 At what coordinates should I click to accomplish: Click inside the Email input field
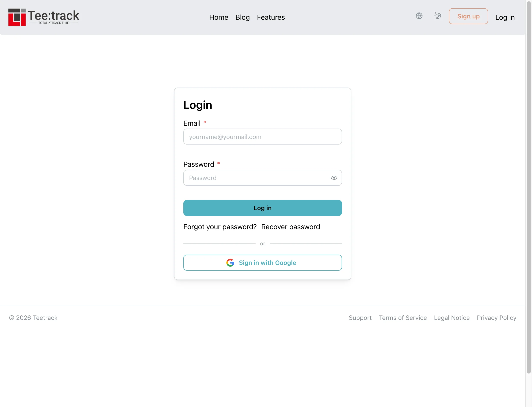point(263,137)
